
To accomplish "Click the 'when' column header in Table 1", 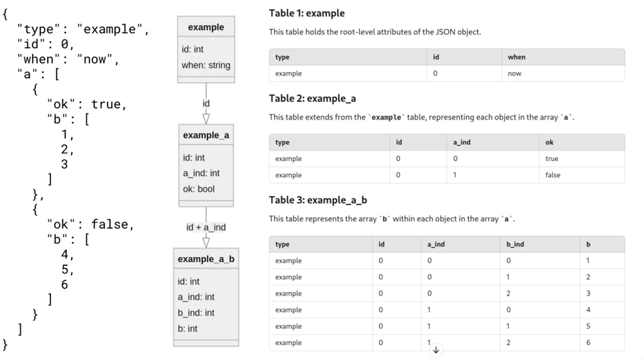I will tap(516, 57).
